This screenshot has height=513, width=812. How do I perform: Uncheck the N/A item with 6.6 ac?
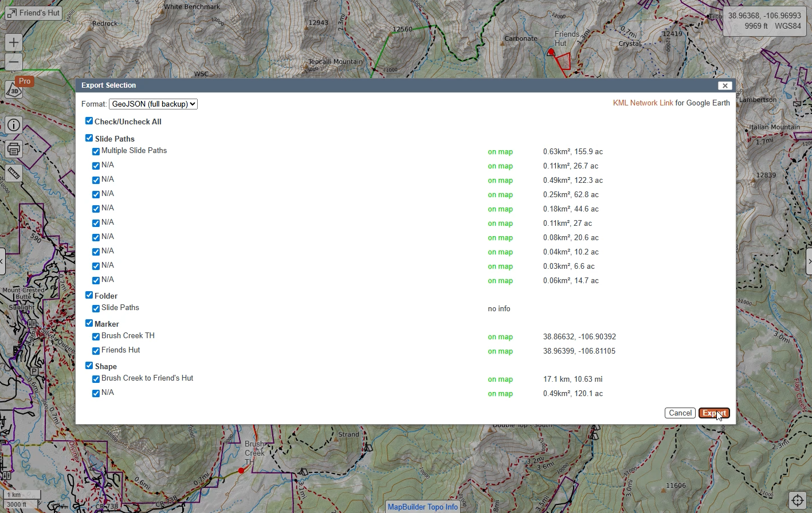click(x=96, y=267)
